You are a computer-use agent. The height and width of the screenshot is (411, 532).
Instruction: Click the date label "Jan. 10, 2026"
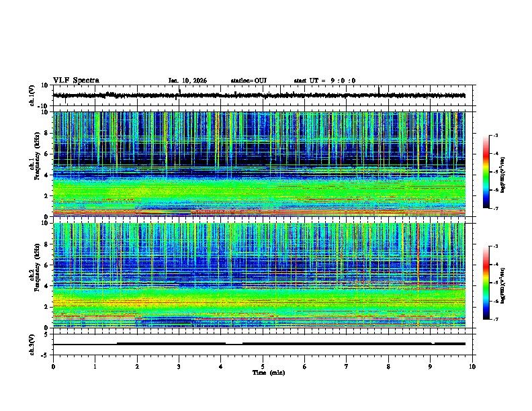[x=187, y=81]
